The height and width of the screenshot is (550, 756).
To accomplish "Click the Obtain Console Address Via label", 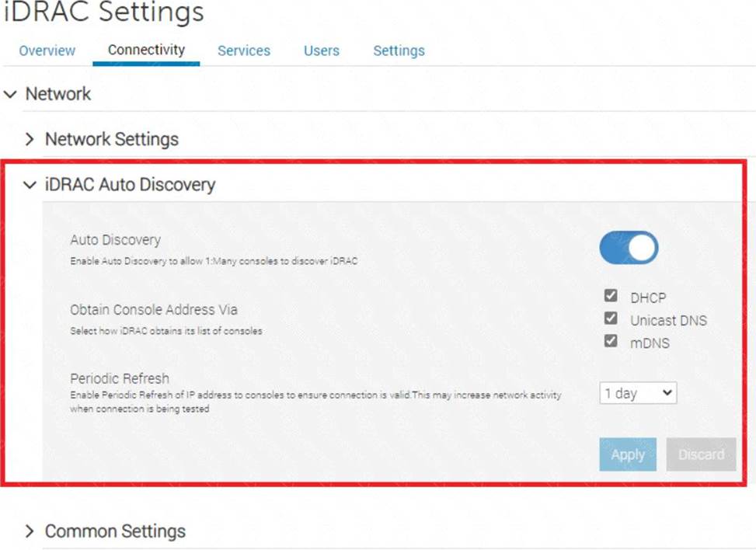I will coord(154,309).
